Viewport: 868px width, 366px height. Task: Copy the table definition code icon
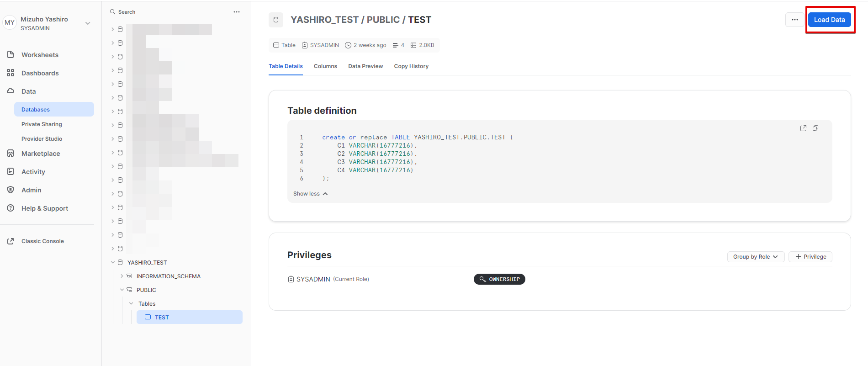click(x=815, y=128)
